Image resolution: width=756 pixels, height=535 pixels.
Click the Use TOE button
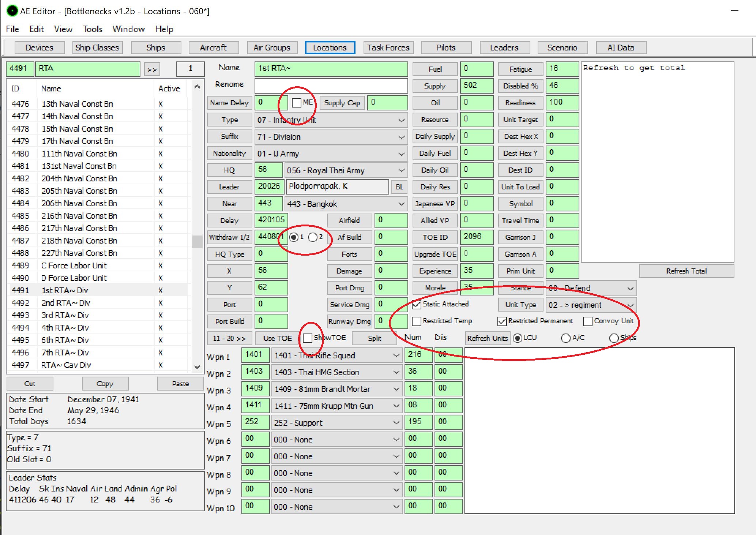278,338
